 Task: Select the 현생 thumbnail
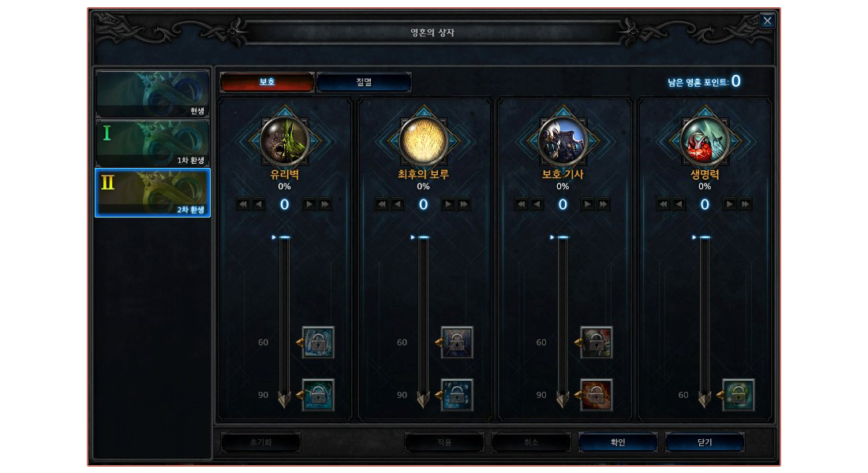[153, 94]
